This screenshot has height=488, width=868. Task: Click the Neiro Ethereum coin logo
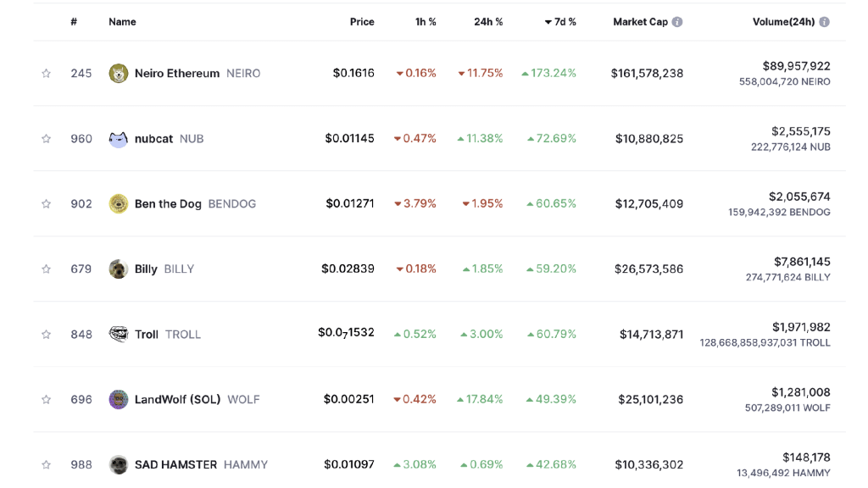tap(119, 74)
